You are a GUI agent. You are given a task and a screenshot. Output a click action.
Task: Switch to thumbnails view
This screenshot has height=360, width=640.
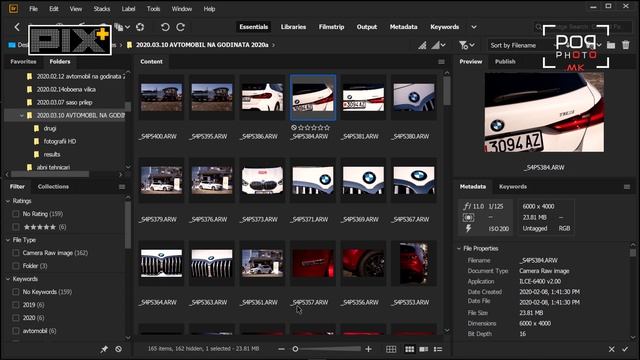coord(409,349)
